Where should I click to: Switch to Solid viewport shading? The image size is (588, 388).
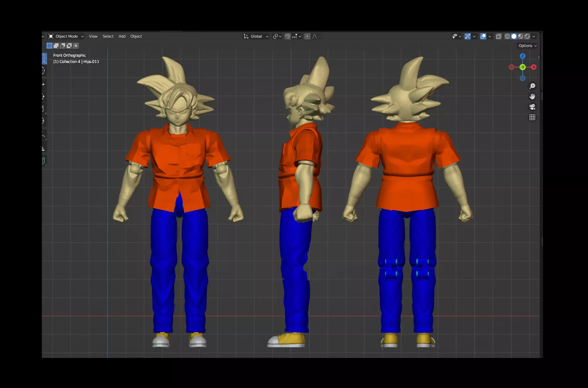click(514, 36)
